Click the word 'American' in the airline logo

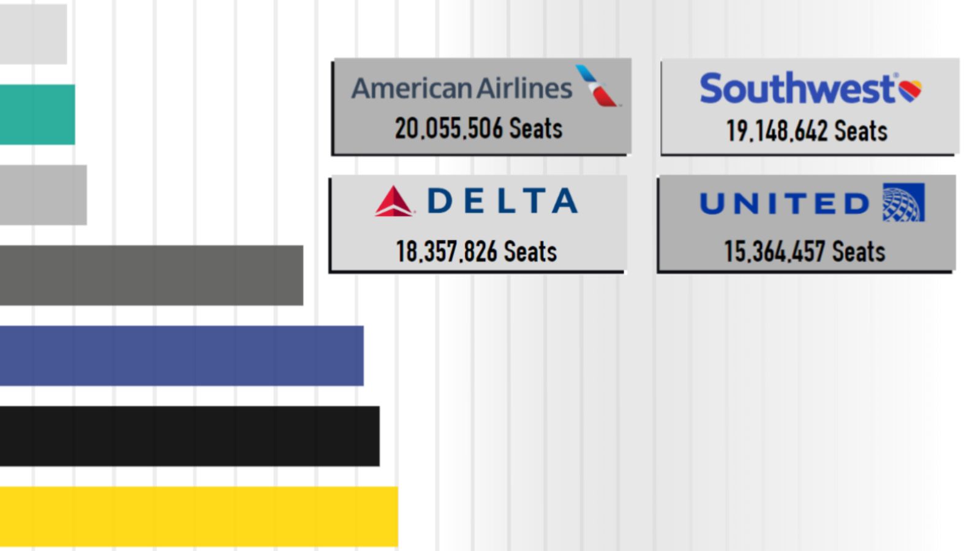[412, 89]
